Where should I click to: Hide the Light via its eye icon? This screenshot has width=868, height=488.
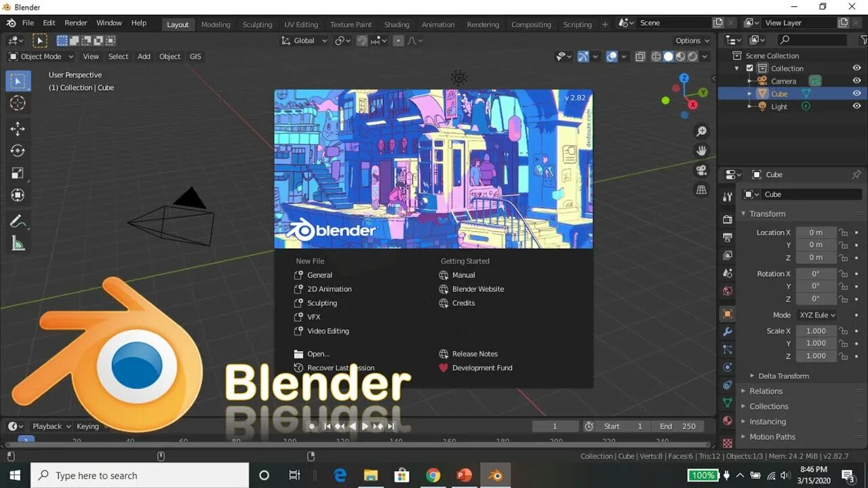click(856, 106)
